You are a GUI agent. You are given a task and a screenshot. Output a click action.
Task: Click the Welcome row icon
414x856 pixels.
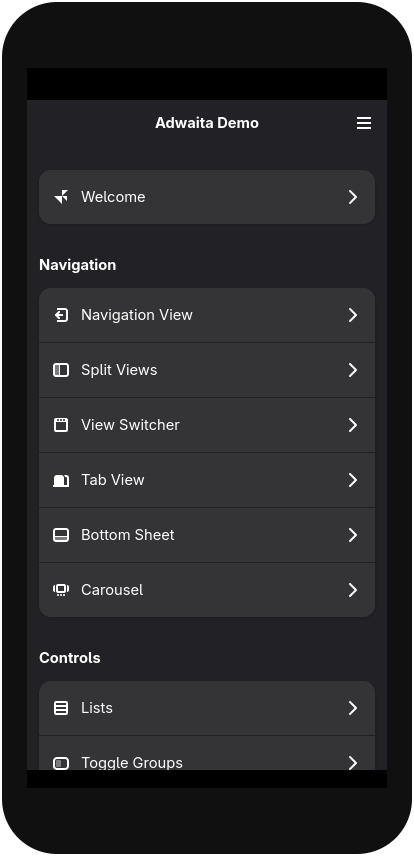click(x=61, y=197)
